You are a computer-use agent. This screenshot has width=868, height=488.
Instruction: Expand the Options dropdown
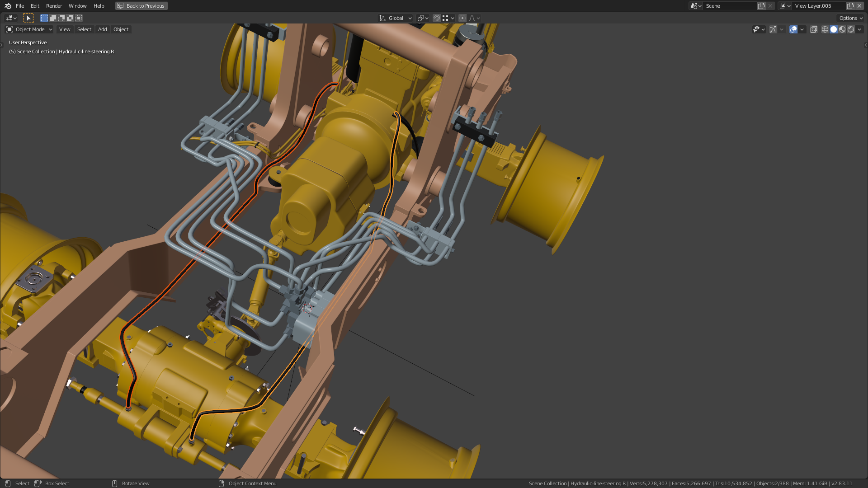851,18
